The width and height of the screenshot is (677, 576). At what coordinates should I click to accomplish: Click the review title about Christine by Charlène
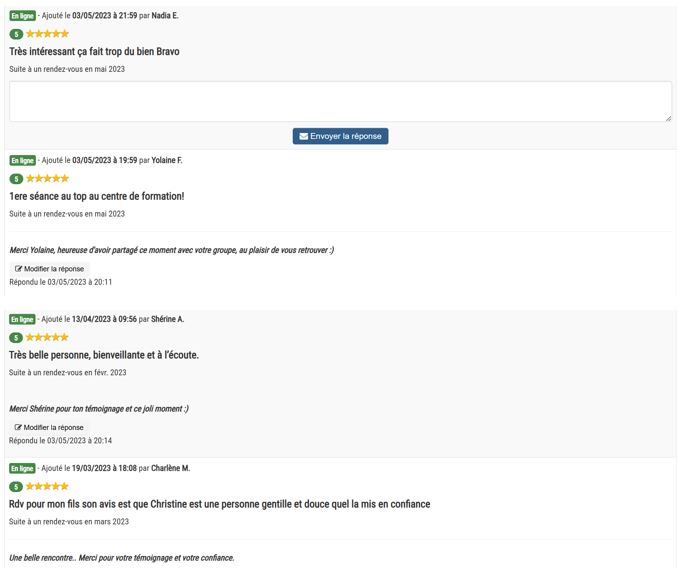pyautogui.click(x=219, y=504)
